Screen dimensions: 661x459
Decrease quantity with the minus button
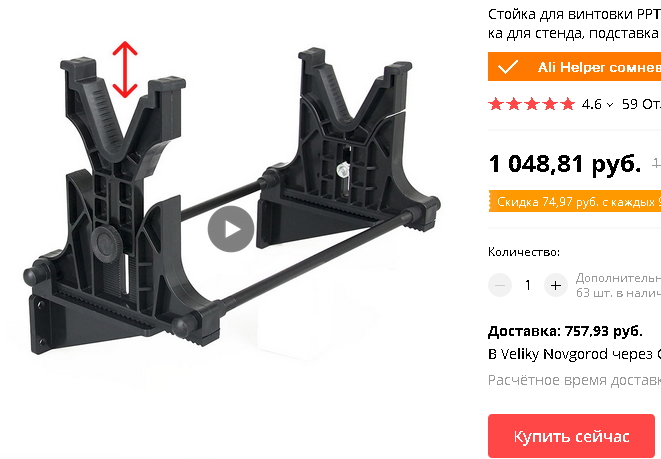tap(500, 285)
